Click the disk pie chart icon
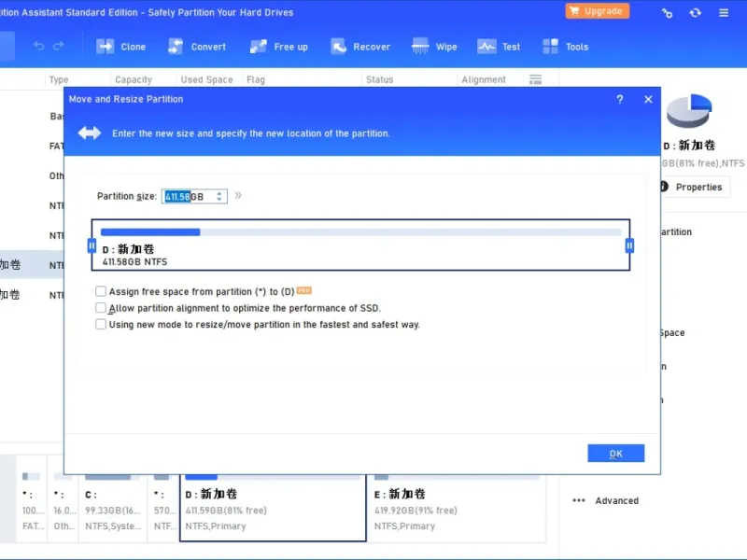 coord(689,110)
